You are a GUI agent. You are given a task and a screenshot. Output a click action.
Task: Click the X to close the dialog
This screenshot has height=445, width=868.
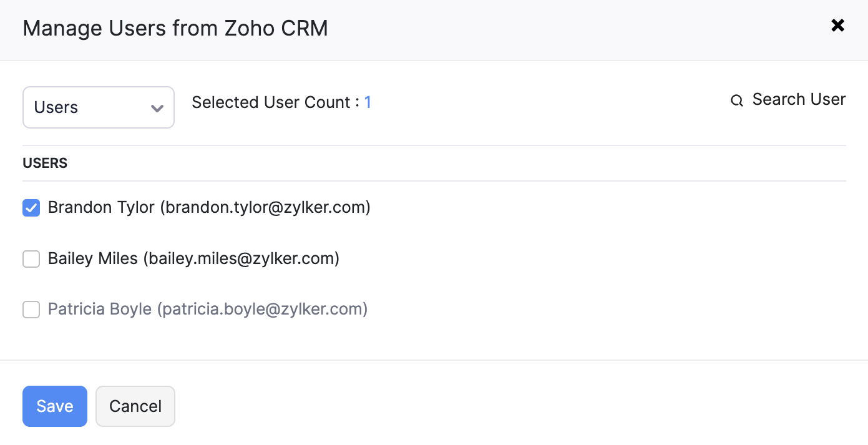coord(837,26)
